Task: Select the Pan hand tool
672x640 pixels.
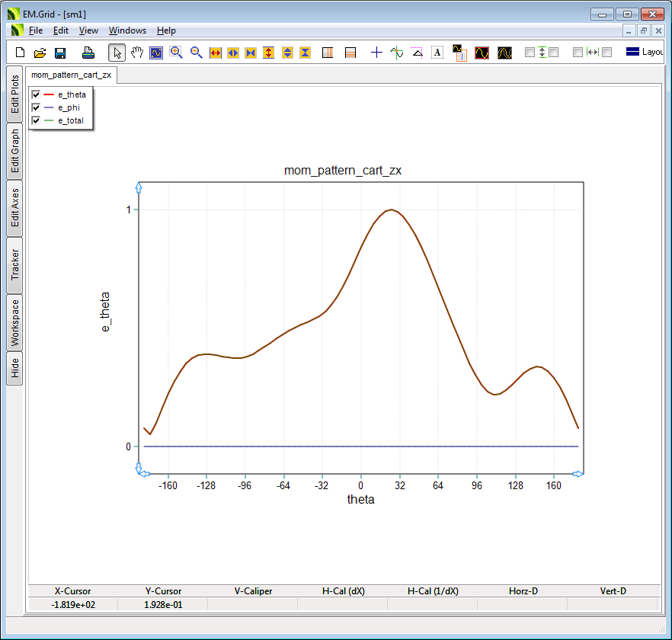Action: tap(137, 53)
